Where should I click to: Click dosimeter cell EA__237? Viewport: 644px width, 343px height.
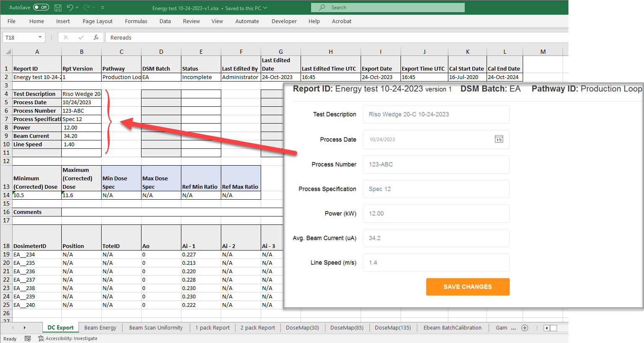pyautogui.click(x=37, y=280)
